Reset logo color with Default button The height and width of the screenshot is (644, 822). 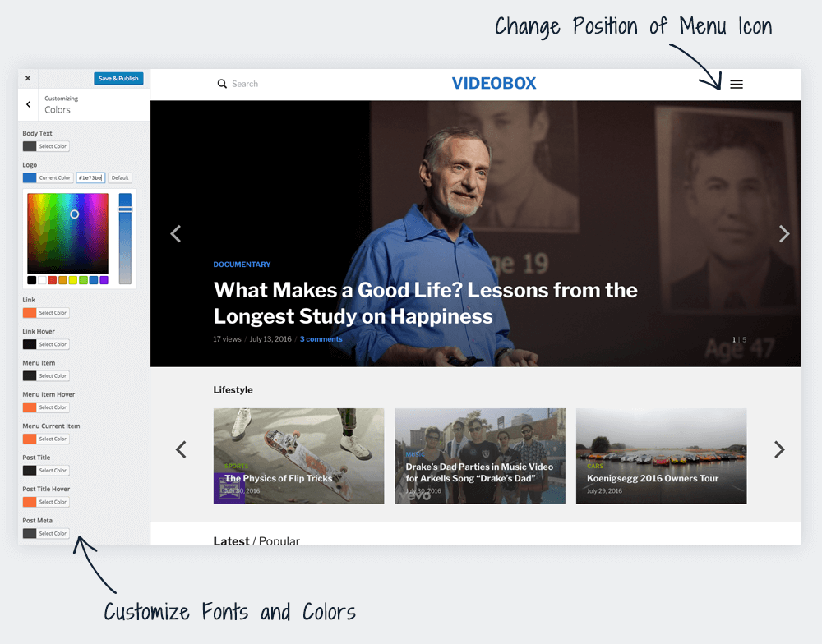120,177
